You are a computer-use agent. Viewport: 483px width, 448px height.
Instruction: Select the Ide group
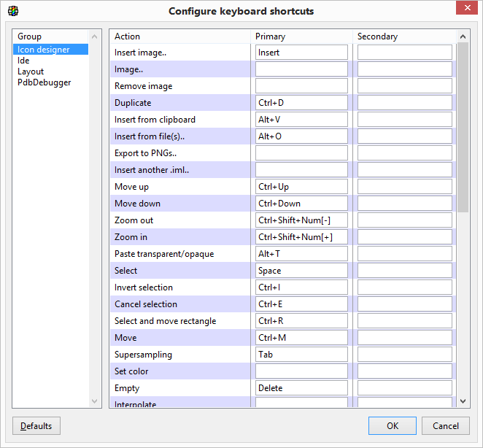[x=24, y=61]
